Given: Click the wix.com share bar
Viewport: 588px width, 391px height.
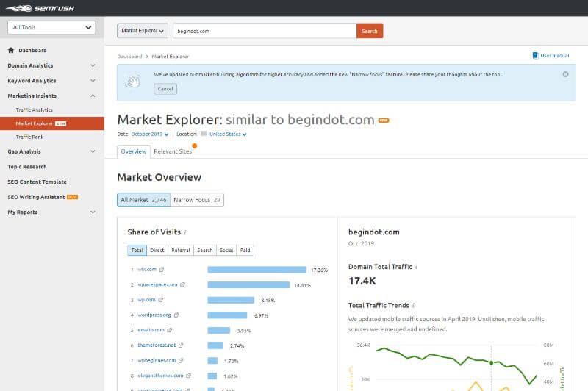Looking at the screenshot, I should click(x=257, y=270).
